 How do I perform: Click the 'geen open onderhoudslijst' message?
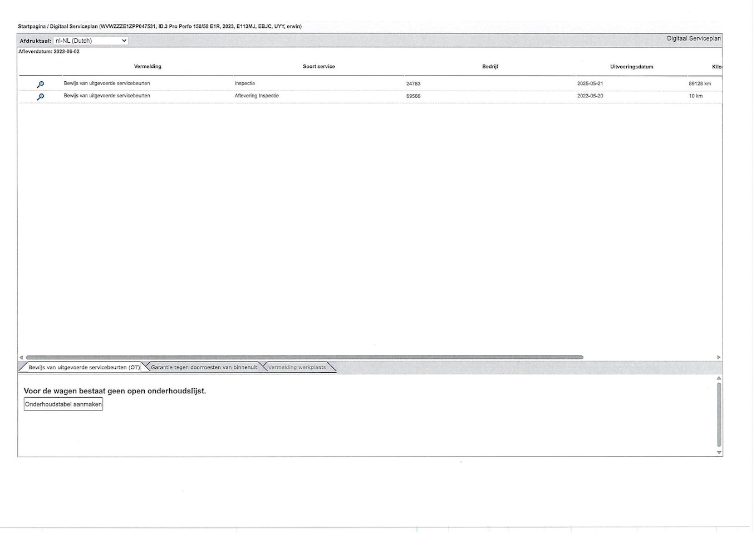point(115,391)
